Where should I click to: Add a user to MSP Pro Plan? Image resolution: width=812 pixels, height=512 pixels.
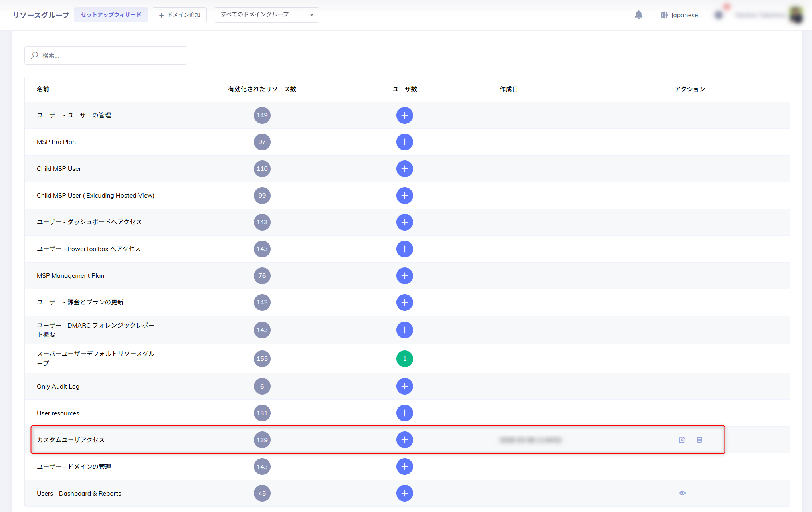pyautogui.click(x=404, y=142)
